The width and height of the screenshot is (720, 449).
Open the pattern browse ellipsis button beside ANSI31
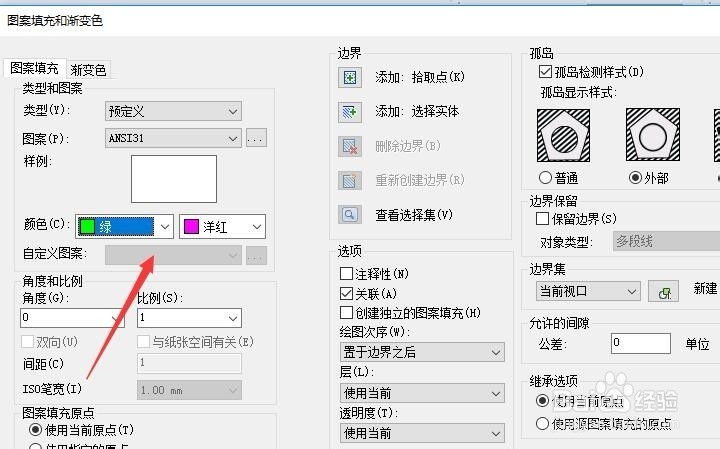256,138
